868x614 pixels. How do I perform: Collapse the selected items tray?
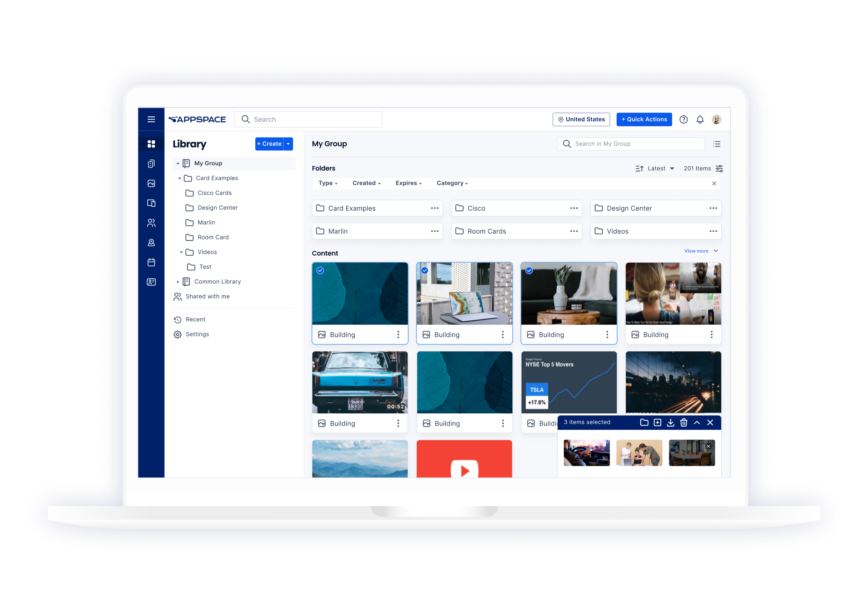click(x=697, y=422)
